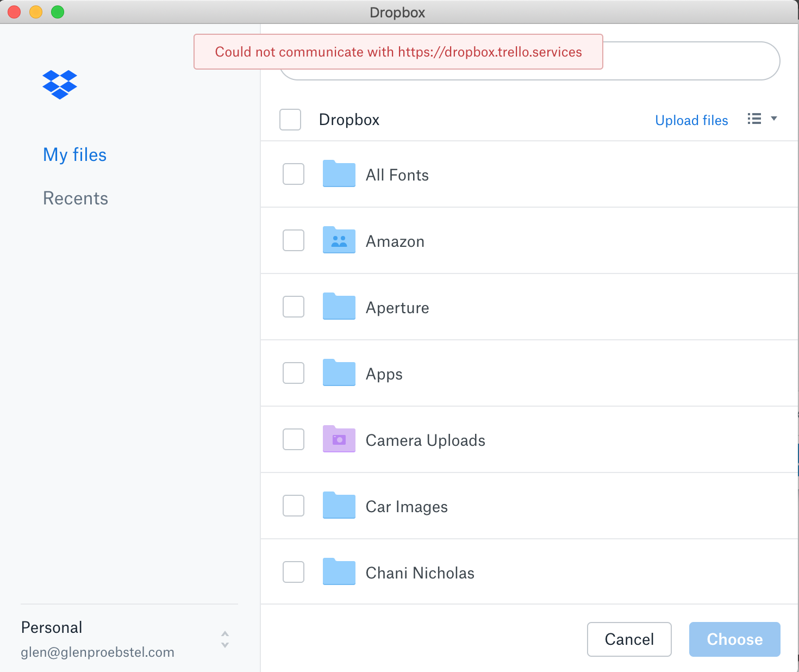Click the Upload files link
This screenshot has width=799, height=672.
(691, 120)
